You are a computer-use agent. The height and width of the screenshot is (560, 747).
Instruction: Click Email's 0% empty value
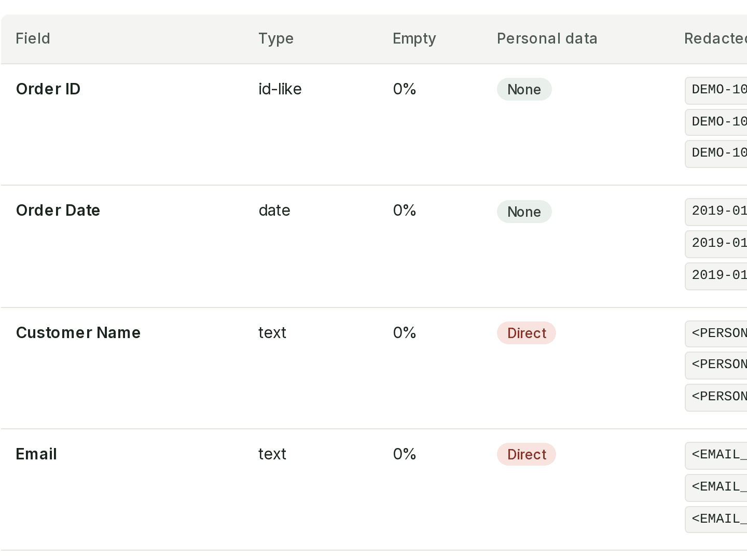(x=405, y=454)
